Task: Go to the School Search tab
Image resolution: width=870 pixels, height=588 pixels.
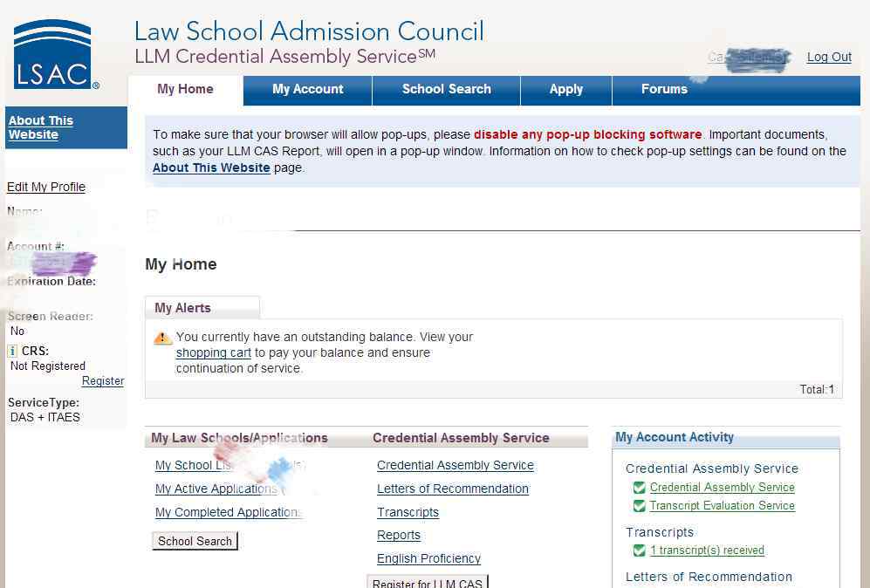Action: pos(447,89)
